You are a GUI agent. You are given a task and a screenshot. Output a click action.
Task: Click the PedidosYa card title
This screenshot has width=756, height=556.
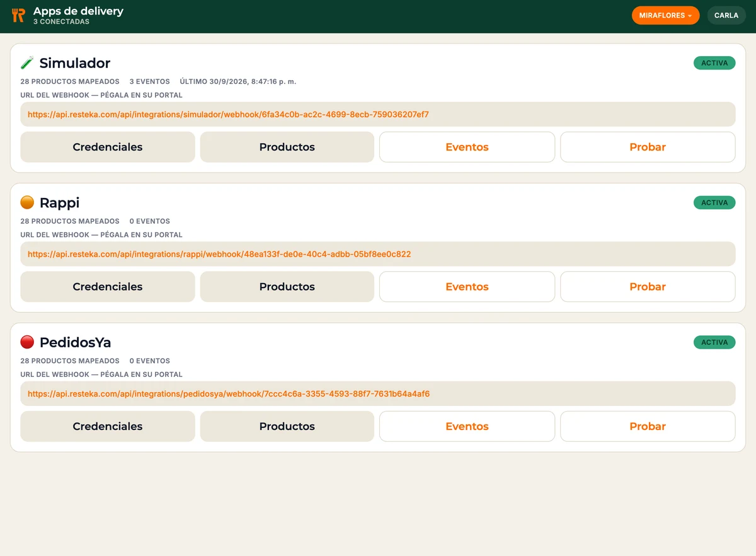[76, 342]
